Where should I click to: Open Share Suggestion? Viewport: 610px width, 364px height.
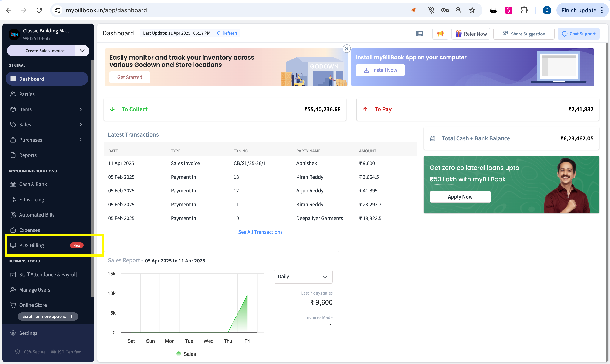523,34
